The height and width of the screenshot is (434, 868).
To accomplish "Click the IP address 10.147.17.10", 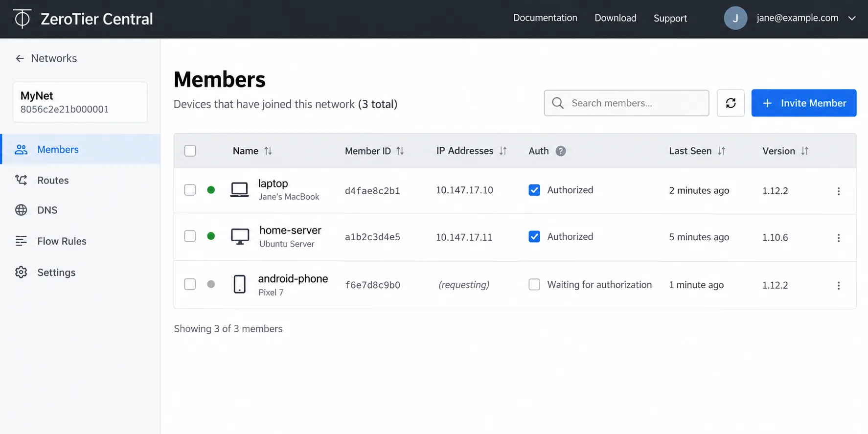I will (x=464, y=190).
